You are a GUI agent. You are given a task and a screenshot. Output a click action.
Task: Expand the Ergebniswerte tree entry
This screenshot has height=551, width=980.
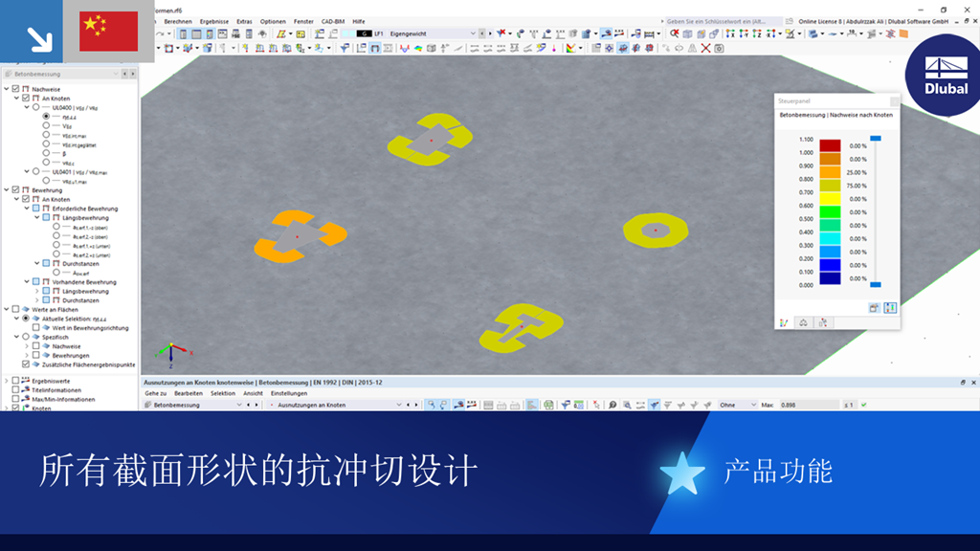tap(7, 381)
